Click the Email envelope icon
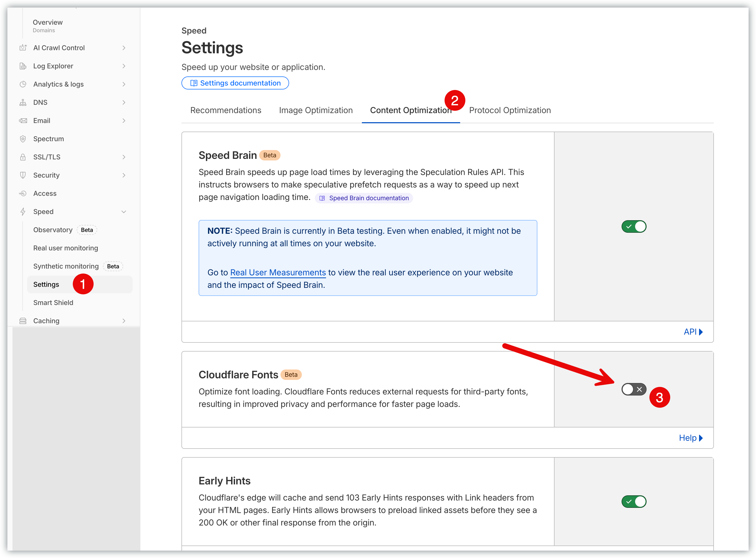This screenshot has height=558, width=756. 23,121
